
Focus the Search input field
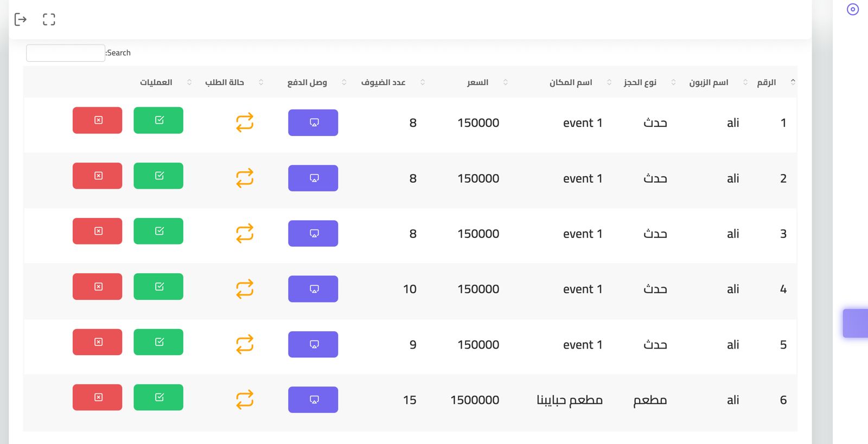66,53
